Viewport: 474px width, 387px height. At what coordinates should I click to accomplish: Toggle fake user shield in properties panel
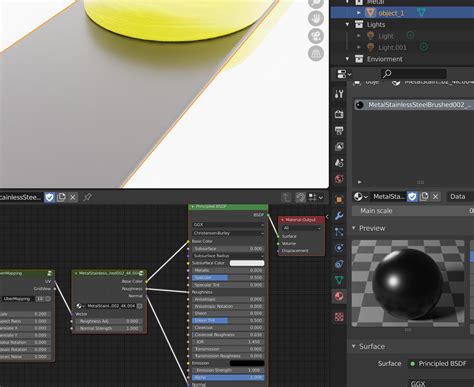[x=412, y=197]
